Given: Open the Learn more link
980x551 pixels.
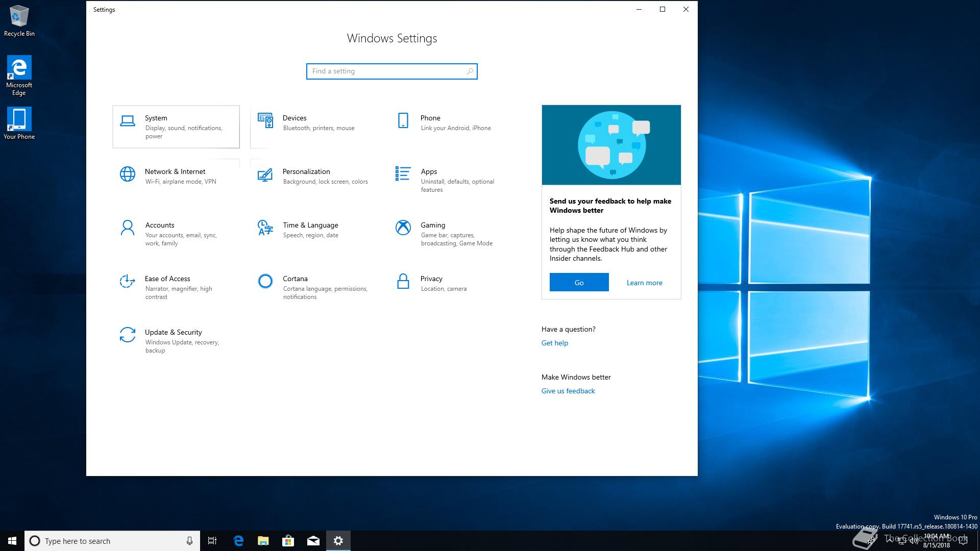Looking at the screenshot, I should click(x=644, y=283).
